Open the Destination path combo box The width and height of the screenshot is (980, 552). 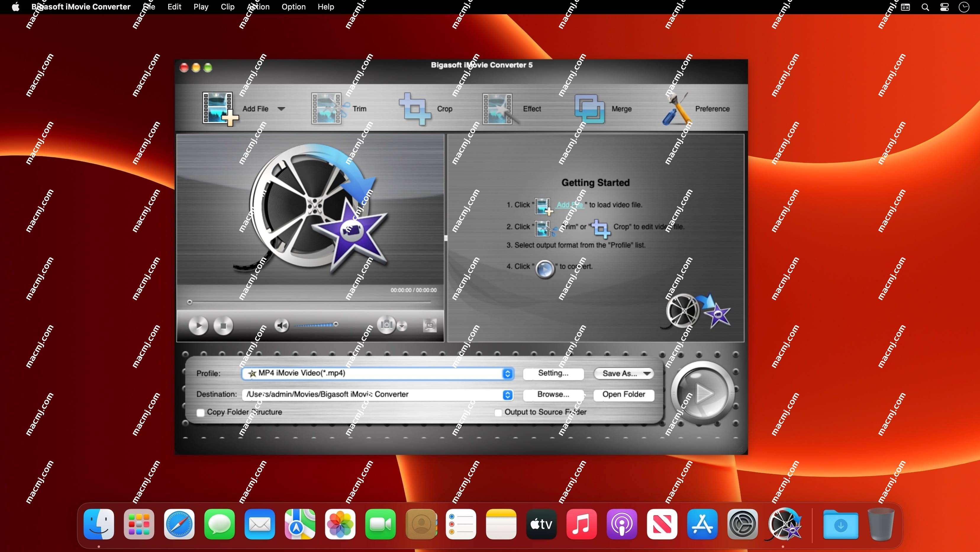click(x=378, y=394)
